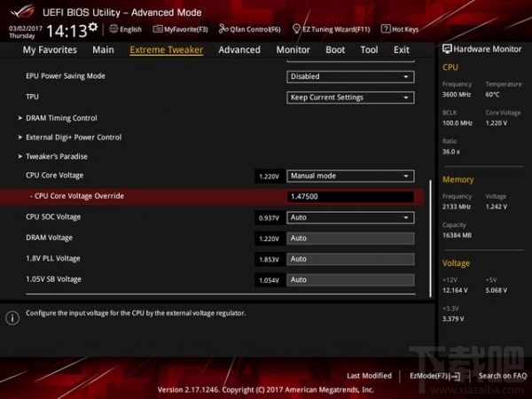Image resolution: width=532 pixels, height=399 pixels.
Task: Switch to the Main tab
Action: coord(103,50)
